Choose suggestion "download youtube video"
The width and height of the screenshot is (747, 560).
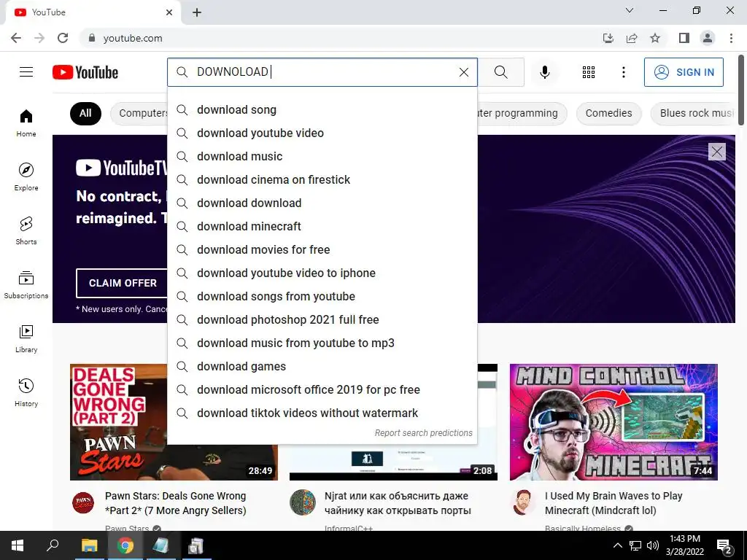click(322, 133)
